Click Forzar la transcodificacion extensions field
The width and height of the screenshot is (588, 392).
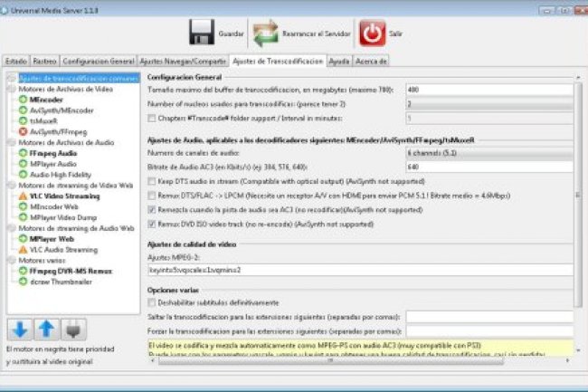(x=489, y=331)
